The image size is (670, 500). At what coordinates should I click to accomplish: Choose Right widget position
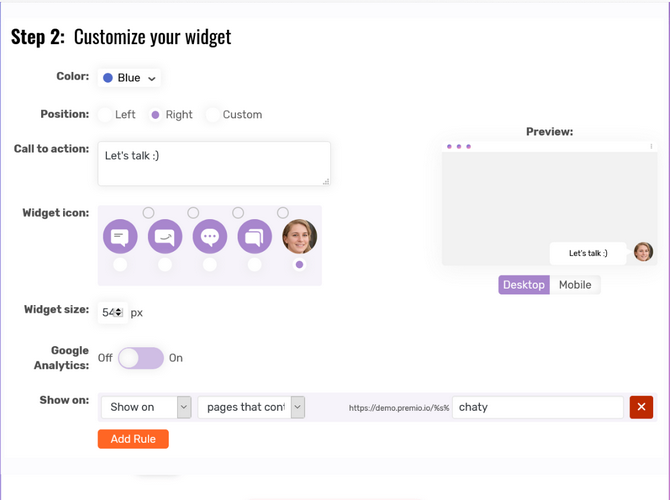click(x=155, y=115)
